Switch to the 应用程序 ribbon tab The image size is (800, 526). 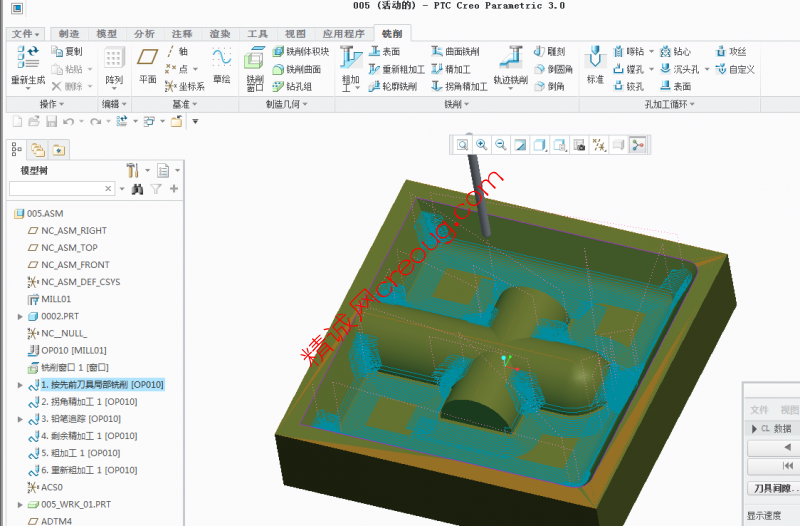click(343, 34)
